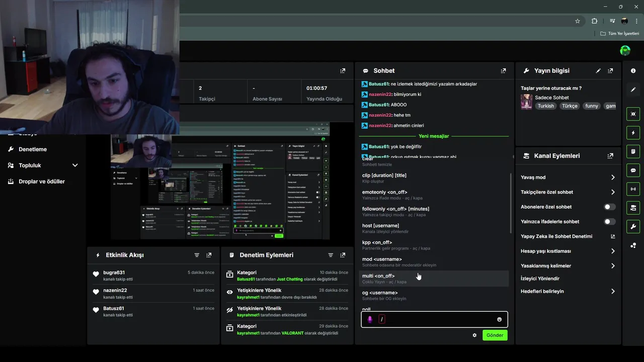
Task: Expand Takipçilere özel sohbet options
Action: (x=568, y=192)
